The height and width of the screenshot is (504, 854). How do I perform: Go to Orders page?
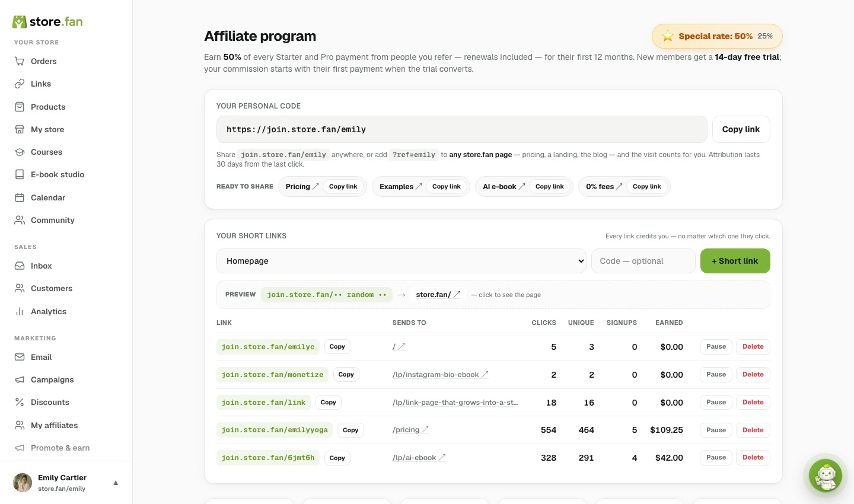[44, 61]
